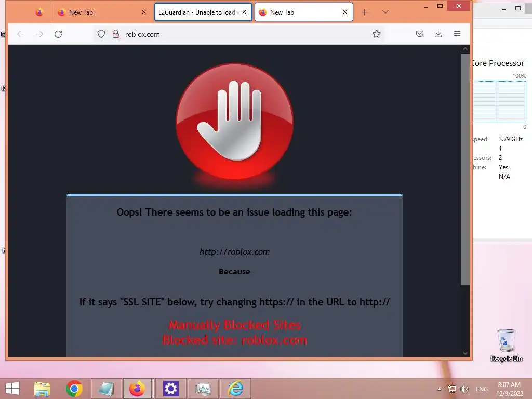
Task: Open the network tray icon
Action: (452, 389)
